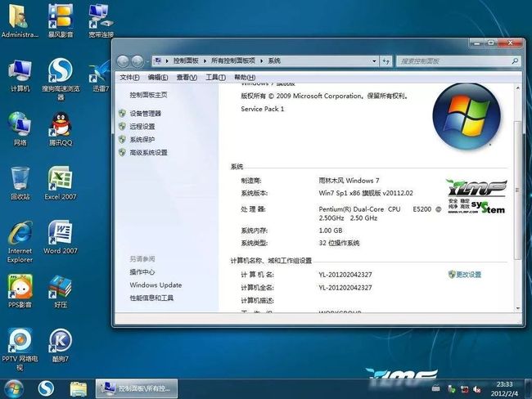Click the muted volume tray icon
532x399 pixels.
pos(477,389)
